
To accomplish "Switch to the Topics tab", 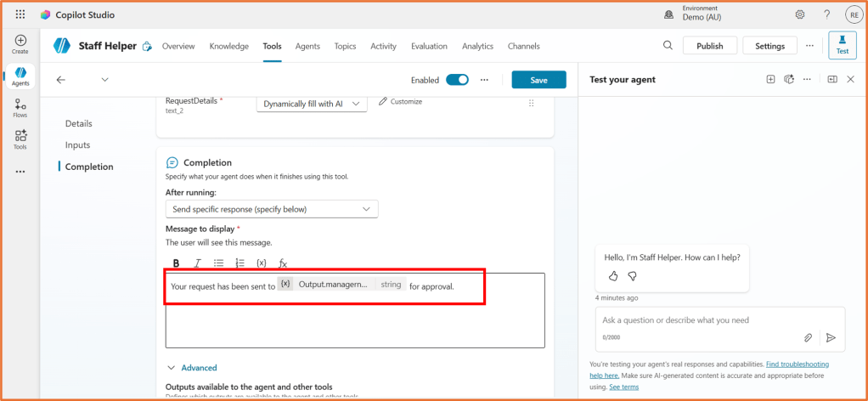I will pyautogui.click(x=345, y=46).
